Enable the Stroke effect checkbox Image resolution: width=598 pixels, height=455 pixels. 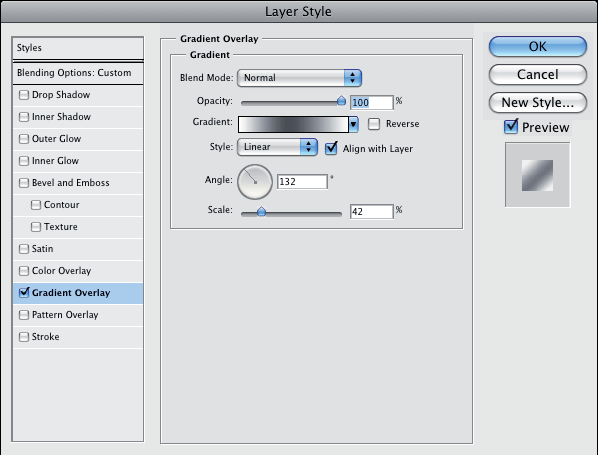(x=24, y=337)
